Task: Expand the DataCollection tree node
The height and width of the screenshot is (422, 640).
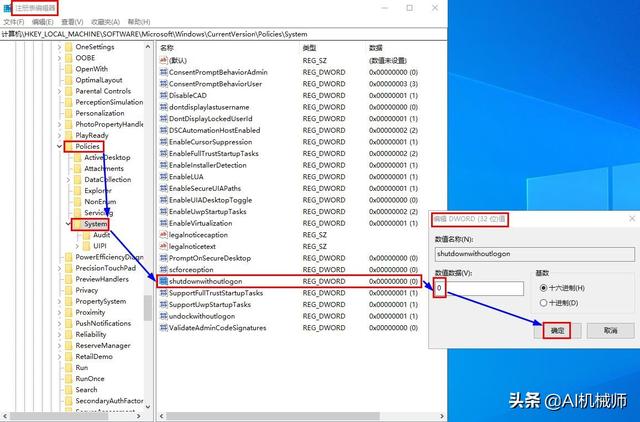Action: click(x=68, y=180)
